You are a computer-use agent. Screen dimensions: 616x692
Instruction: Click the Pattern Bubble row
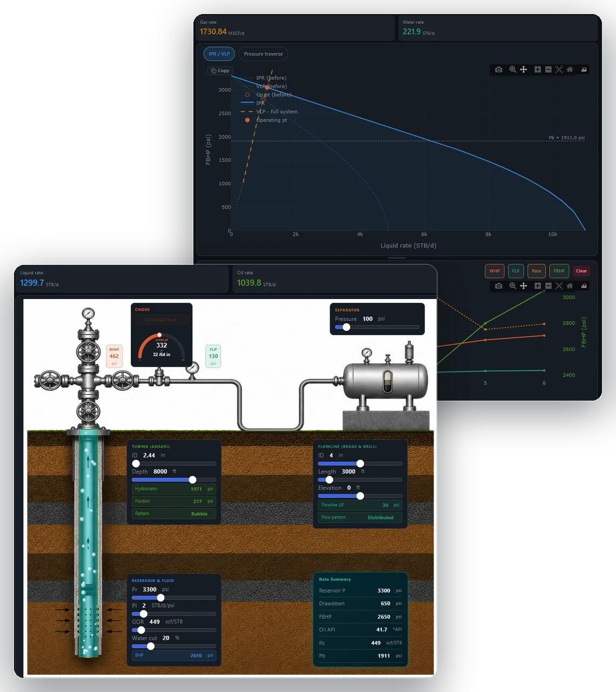[174, 514]
